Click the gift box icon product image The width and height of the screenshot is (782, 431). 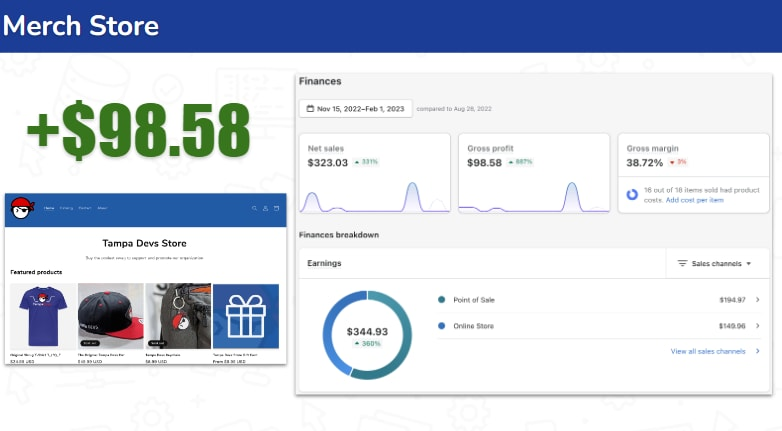coord(245,316)
